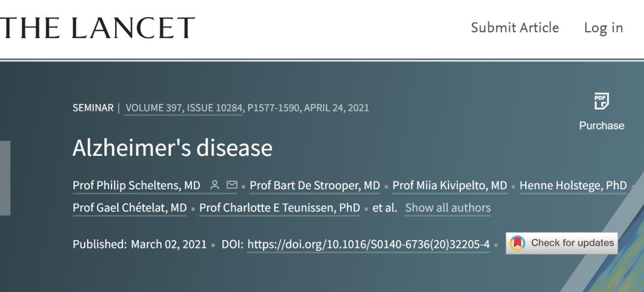This screenshot has width=644, height=292.
Task: Open Volume 397, Issue 10284 link
Action: (x=184, y=107)
